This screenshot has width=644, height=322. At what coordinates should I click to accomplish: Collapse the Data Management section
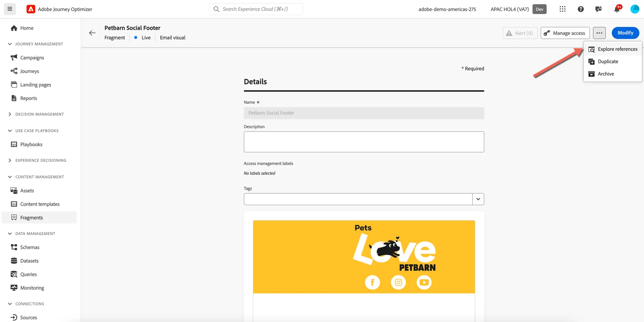10,234
